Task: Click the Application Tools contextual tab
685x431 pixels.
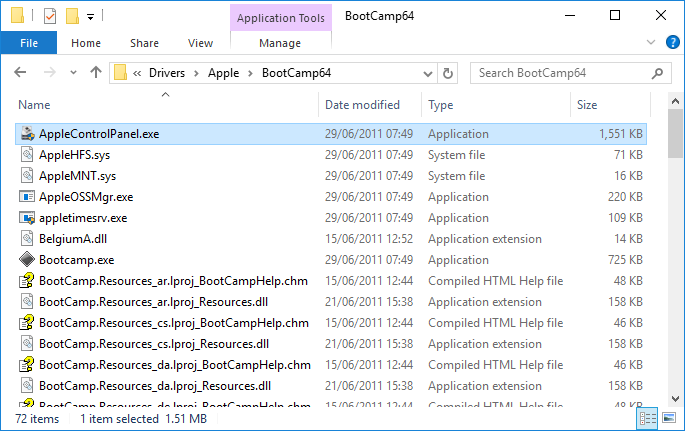Action: tap(280, 18)
